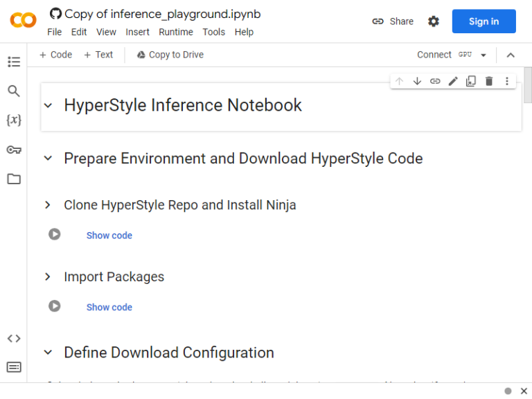Show code for Import Packages
Image resolution: width=532 pixels, height=399 pixels.
[109, 307]
